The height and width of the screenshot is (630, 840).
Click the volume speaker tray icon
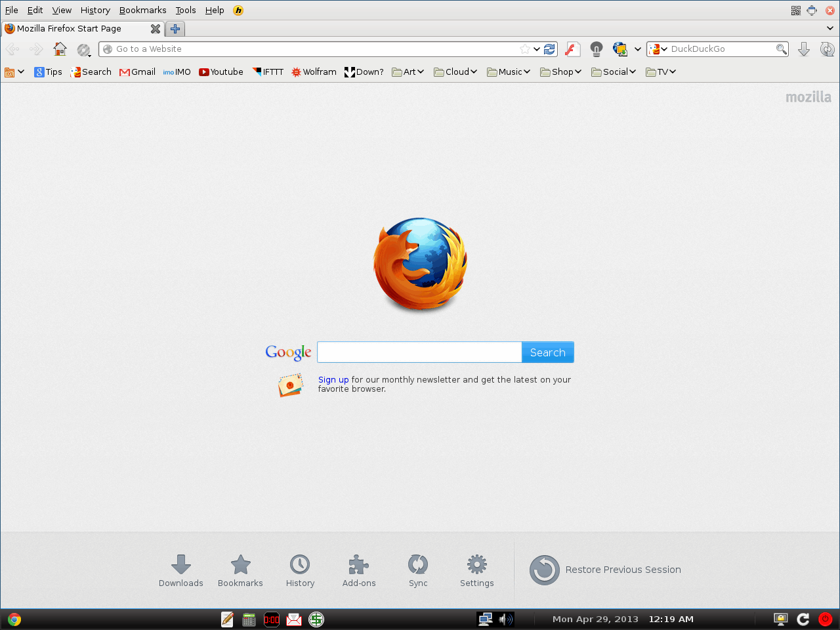(x=505, y=619)
